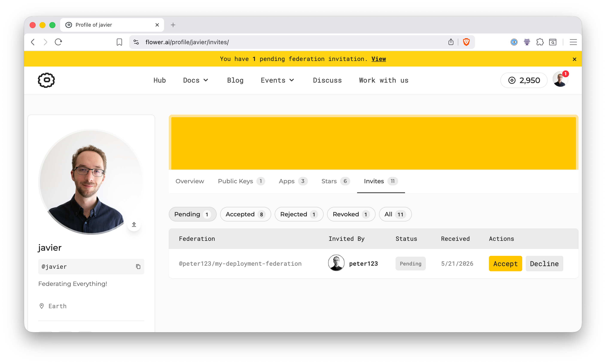Go back with the browser back arrow
Image resolution: width=606 pixels, height=364 pixels.
tap(33, 42)
